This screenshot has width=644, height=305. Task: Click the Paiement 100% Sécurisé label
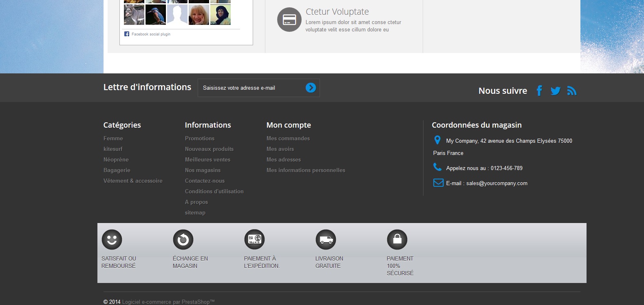400,266
